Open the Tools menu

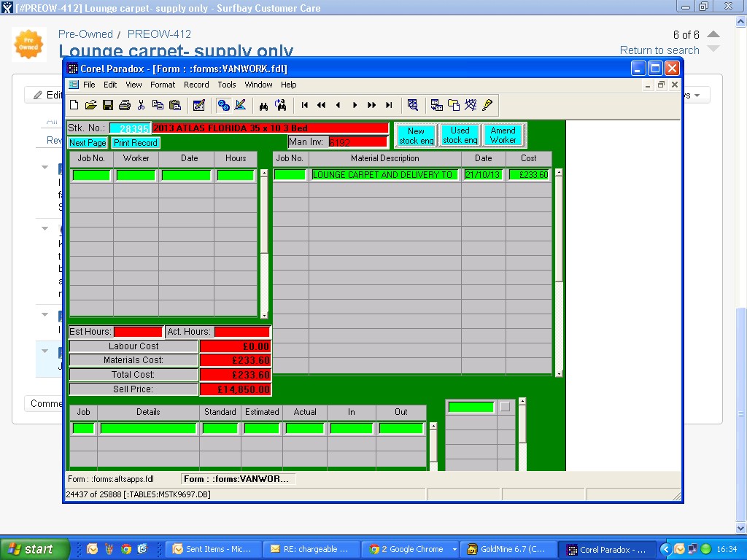point(227,85)
